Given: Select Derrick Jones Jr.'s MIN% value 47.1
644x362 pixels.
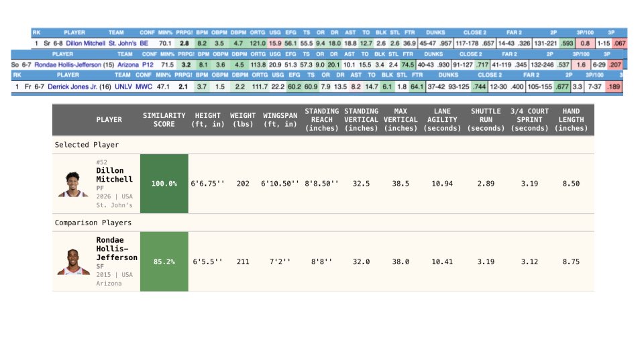Looking at the screenshot, I should coord(163,86).
